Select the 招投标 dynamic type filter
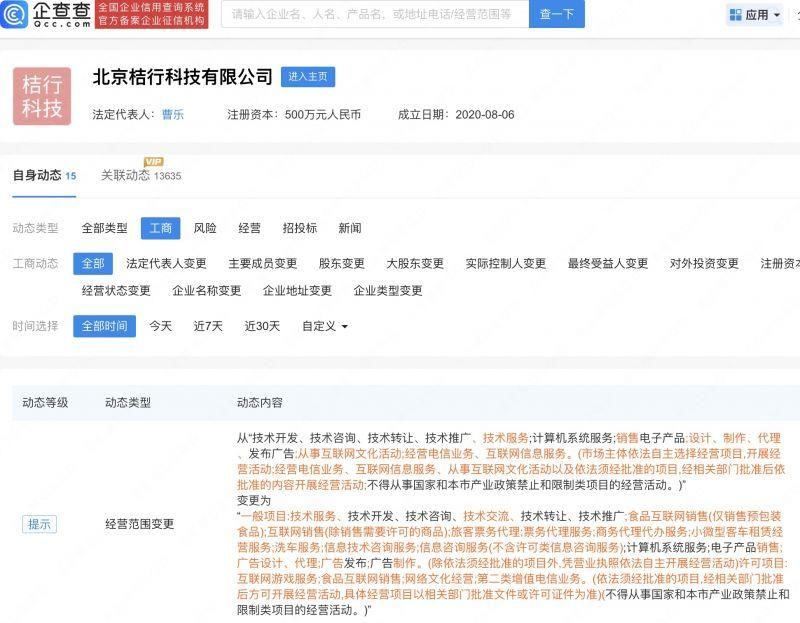This screenshot has height=623, width=800. (299, 228)
